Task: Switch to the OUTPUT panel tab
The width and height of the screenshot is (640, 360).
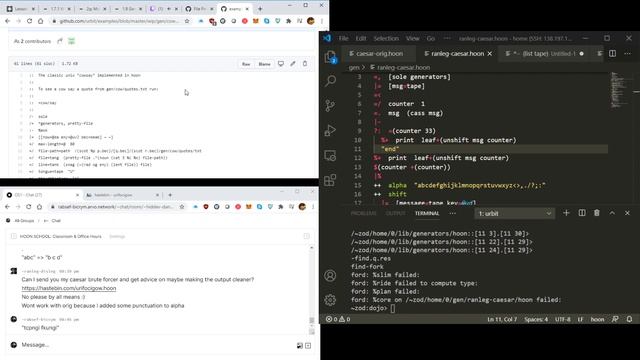Action: pos(396,213)
